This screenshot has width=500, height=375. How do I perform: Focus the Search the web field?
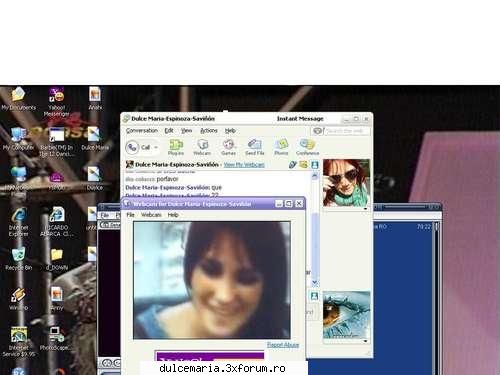click(x=347, y=131)
